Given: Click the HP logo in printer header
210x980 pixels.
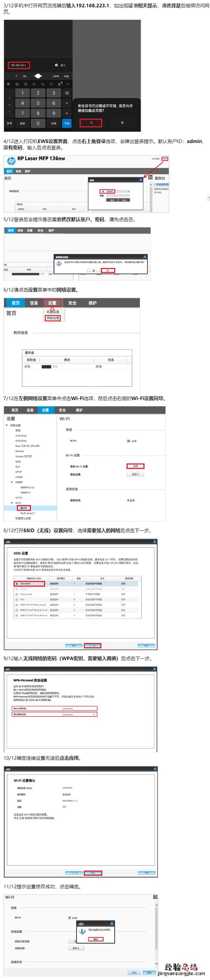Looking at the screenshot, I should (11, 161).
